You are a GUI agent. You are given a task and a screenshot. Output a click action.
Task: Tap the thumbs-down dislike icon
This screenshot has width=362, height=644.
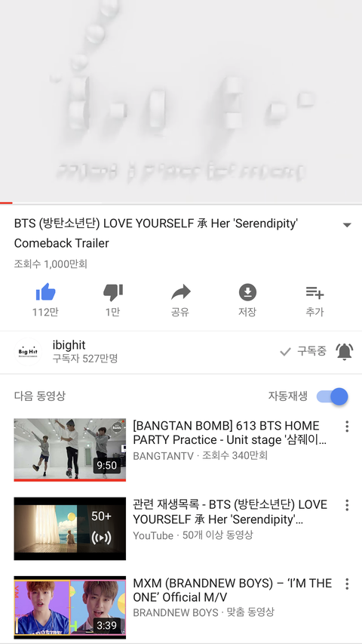113,292
